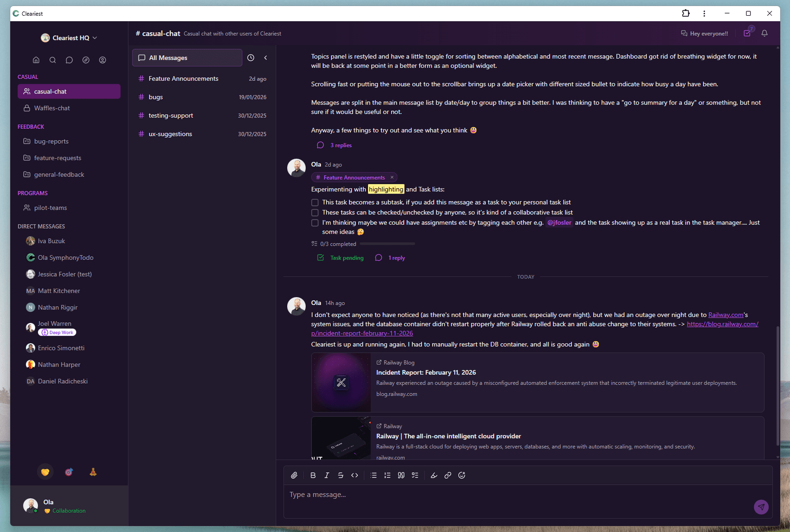Check the first subtask checkbox in Ola's list

point(314,202)
